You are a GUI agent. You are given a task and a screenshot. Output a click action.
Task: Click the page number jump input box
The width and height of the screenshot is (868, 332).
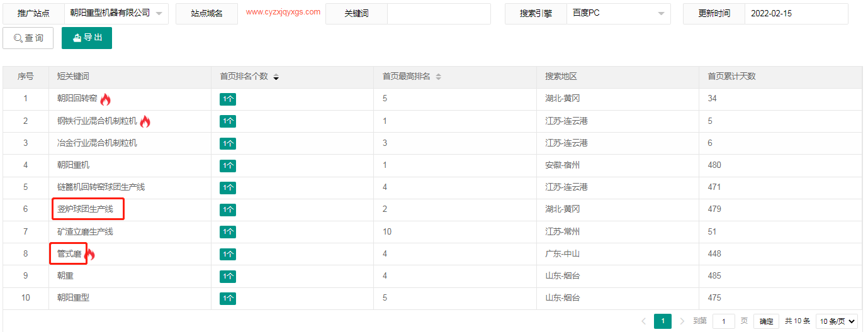(x=723, y=321)
